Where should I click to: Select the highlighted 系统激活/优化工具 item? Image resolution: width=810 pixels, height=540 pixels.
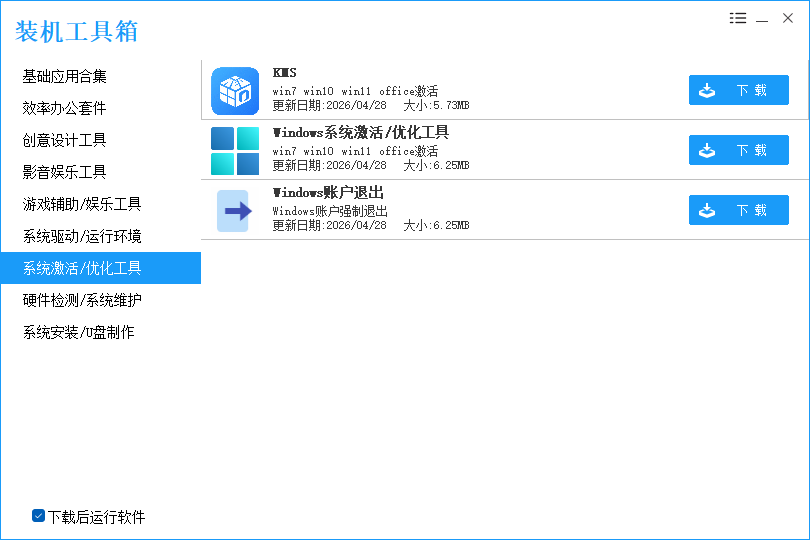[x=101, y=268]
